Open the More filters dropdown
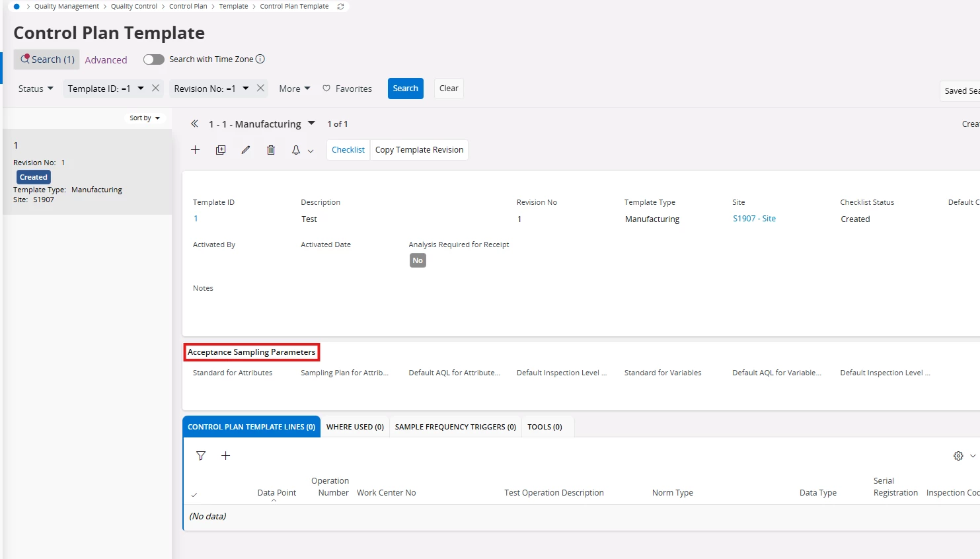The height and width of the screenshot is (559, 980). pyautogui.click(x=294, y=89)
